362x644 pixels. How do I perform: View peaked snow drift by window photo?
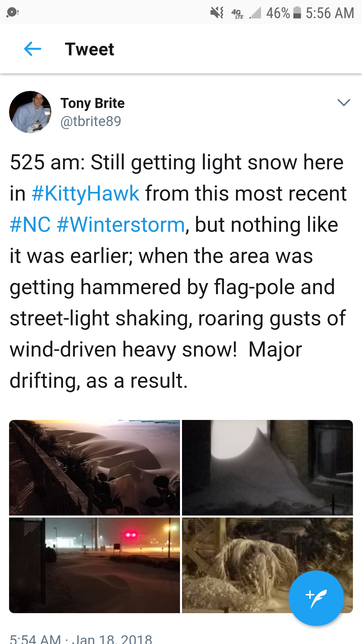point(267,468)
